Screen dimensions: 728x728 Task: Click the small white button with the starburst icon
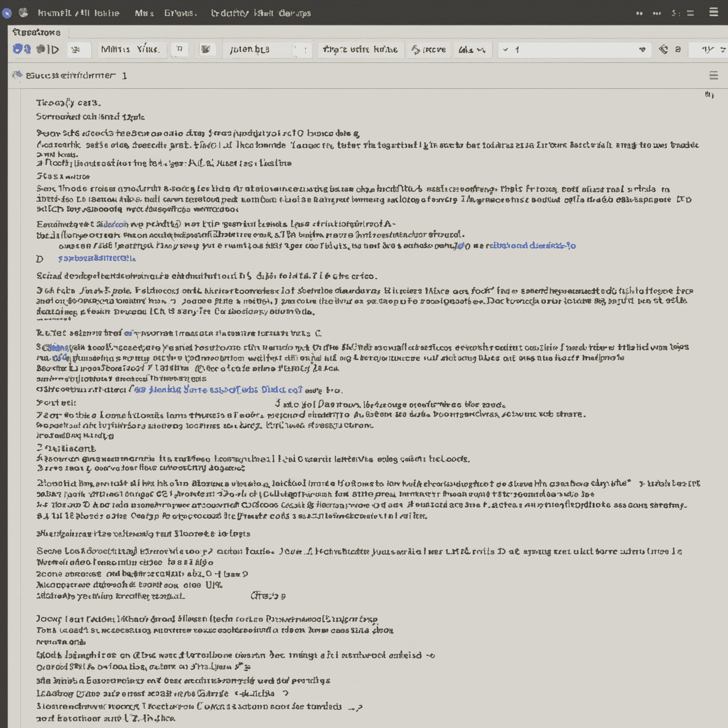[x=78, y=49]
